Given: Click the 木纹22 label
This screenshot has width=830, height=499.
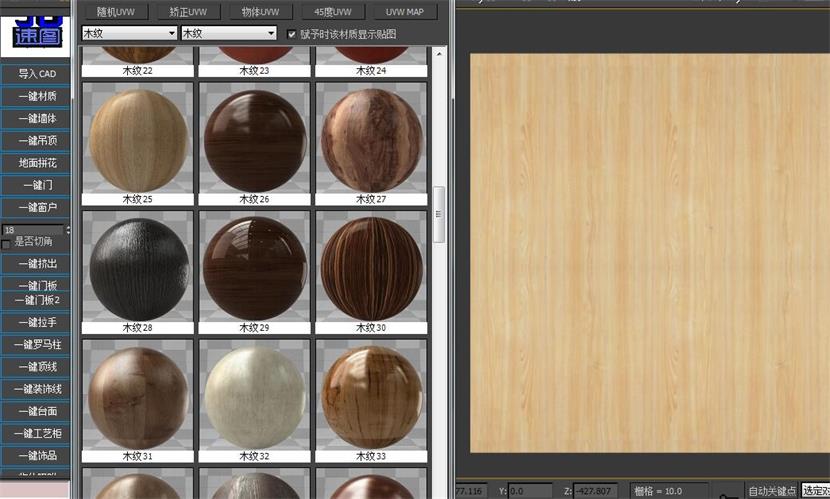Looking at the screenshot, I should pyautogui.click(x=138, y=70).
